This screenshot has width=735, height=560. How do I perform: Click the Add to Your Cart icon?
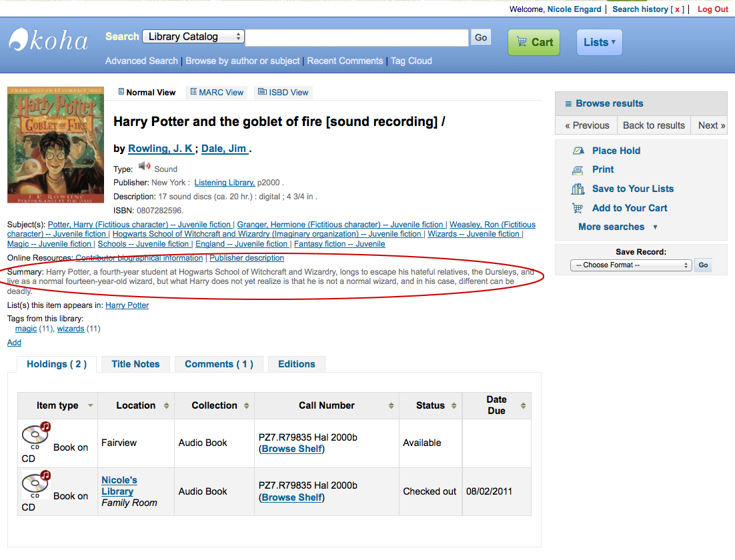(x=578, y=208)
